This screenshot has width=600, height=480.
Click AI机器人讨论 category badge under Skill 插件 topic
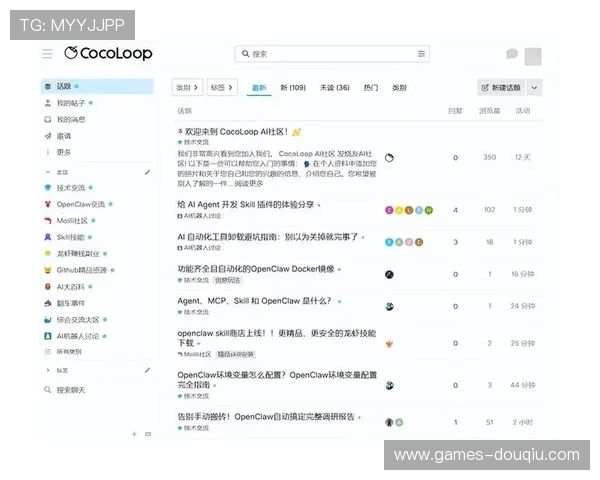pyautogui.click(x=199, y=216)
